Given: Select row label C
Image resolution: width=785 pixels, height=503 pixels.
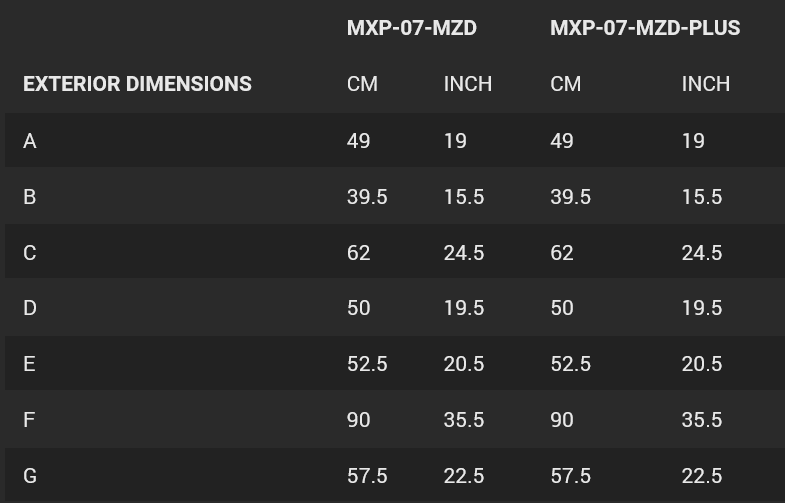Looking at the screenshot, I should click(30, 253).
